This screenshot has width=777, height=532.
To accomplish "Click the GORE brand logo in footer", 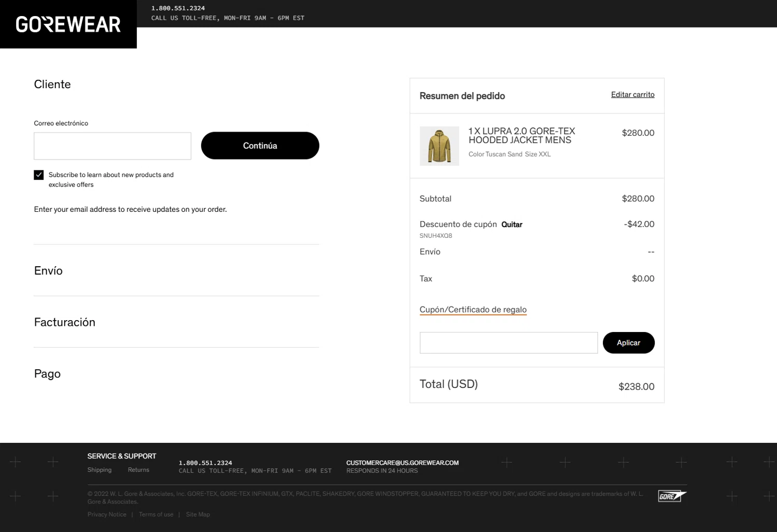I will [x=672, y=496].
